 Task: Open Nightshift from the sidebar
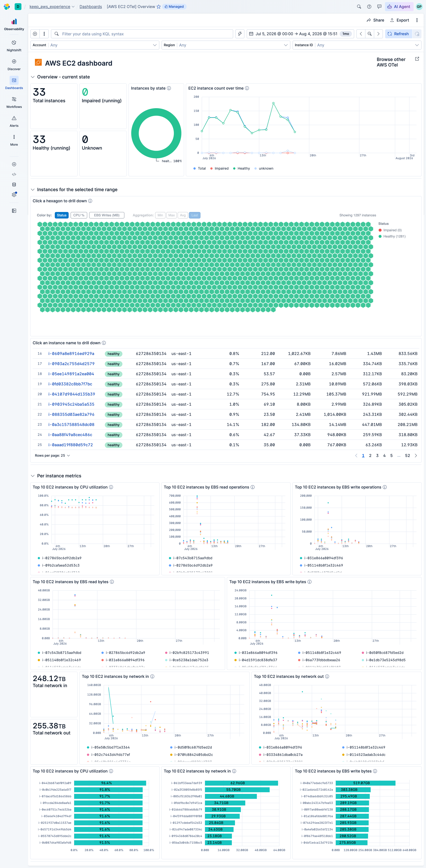click(14, 46)
